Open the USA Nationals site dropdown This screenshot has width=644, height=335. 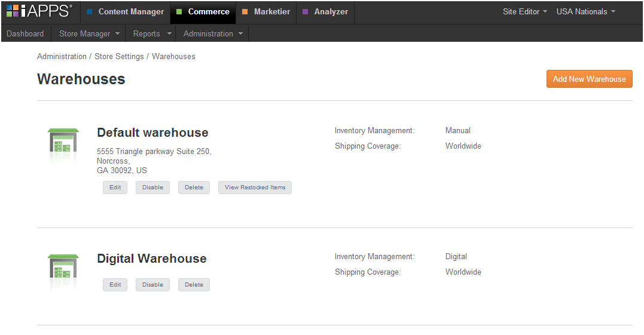pyautogui.click(x=585, y=12)
